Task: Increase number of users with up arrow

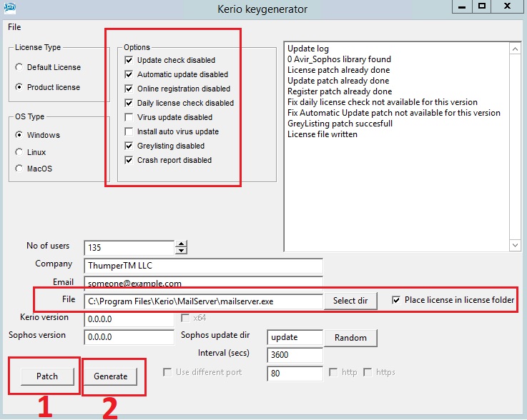Action: coord(181,244)
